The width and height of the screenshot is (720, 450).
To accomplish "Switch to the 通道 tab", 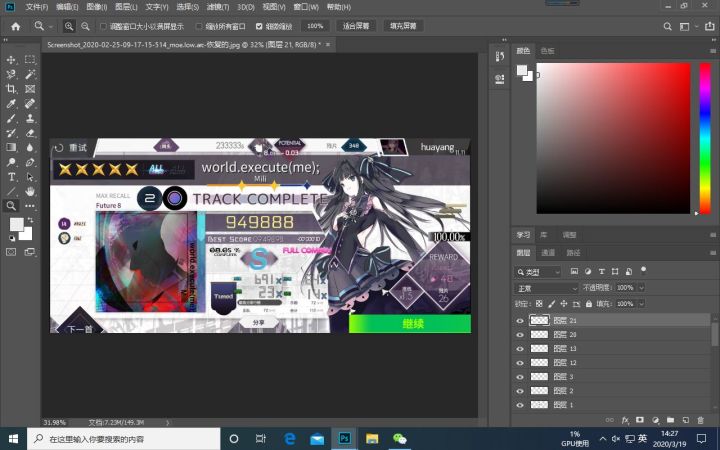I will pos(548,253).
